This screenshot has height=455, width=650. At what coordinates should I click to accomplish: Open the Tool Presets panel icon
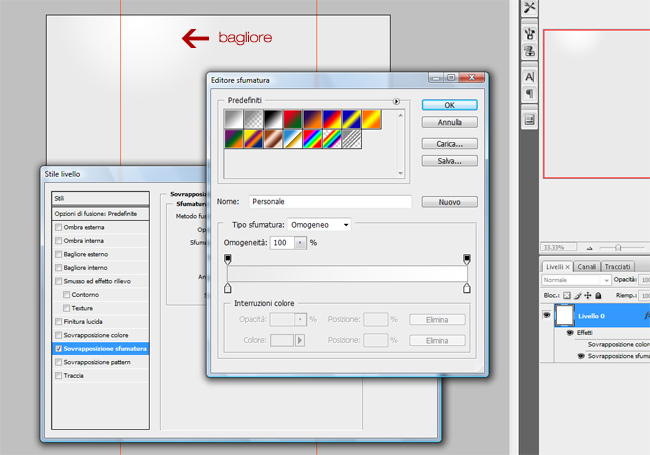[x=529, y=7]
